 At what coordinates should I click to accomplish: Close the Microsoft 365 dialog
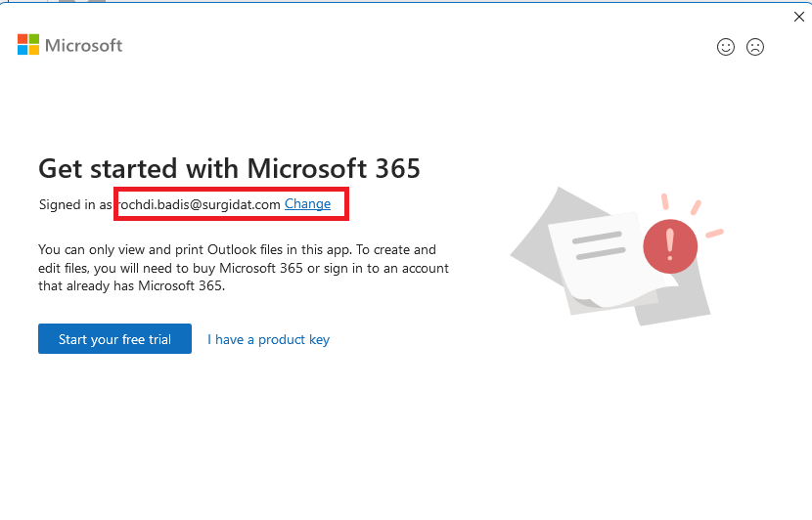coord(798,17)
